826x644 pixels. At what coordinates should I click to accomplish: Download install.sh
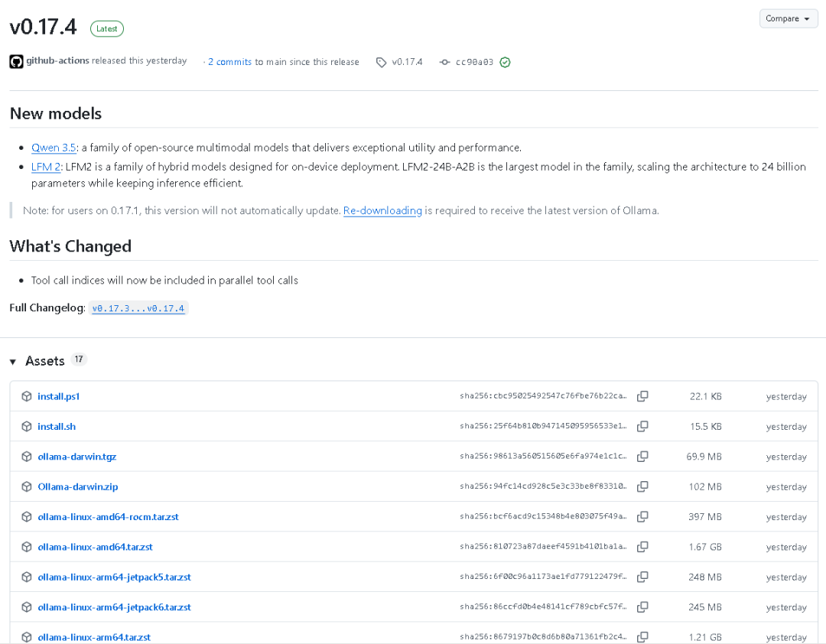[57, 426]
